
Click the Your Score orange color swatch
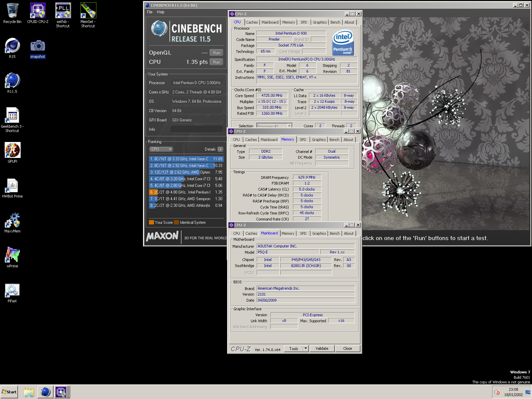151,222
